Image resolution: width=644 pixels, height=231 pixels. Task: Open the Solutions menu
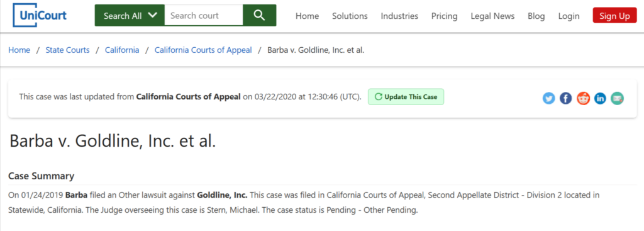point(350,16)
